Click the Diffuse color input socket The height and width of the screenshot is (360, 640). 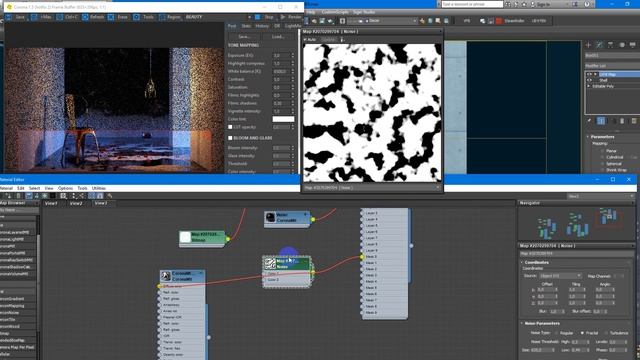point(159,287)
